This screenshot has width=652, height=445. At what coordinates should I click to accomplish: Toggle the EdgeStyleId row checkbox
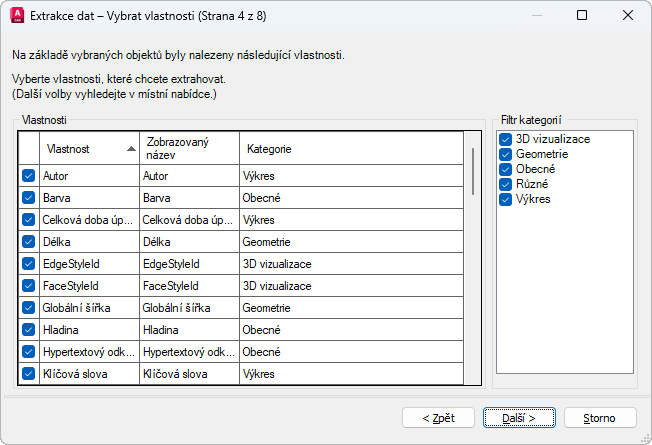coord(28,263)
